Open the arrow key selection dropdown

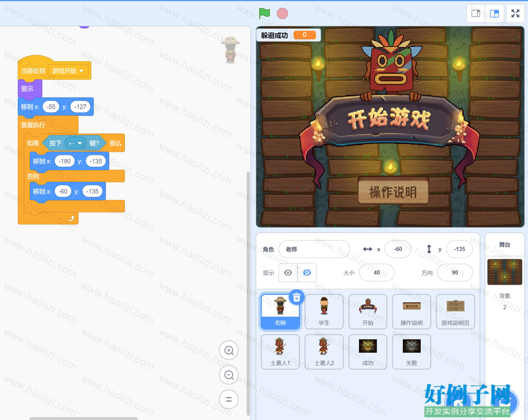75,143
